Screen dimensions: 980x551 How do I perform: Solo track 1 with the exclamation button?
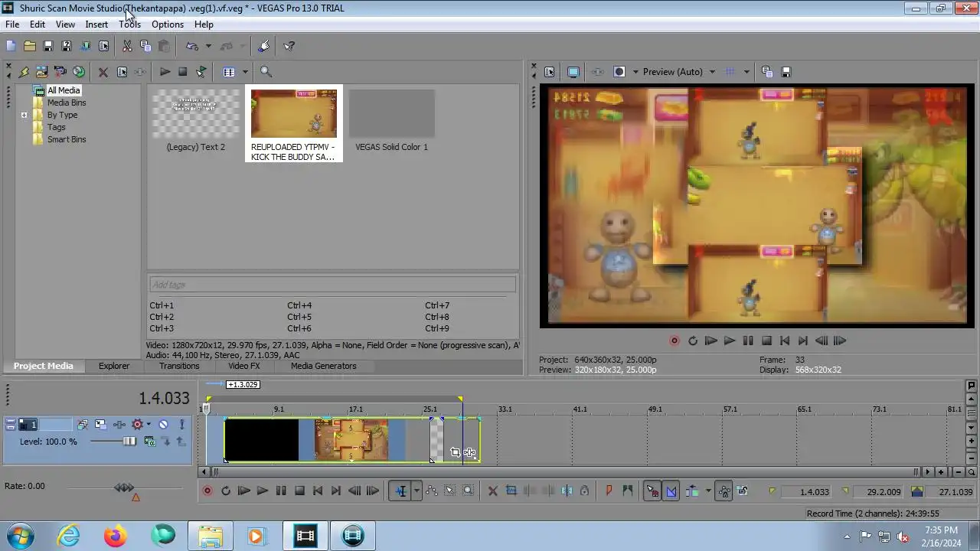point(181,424)
